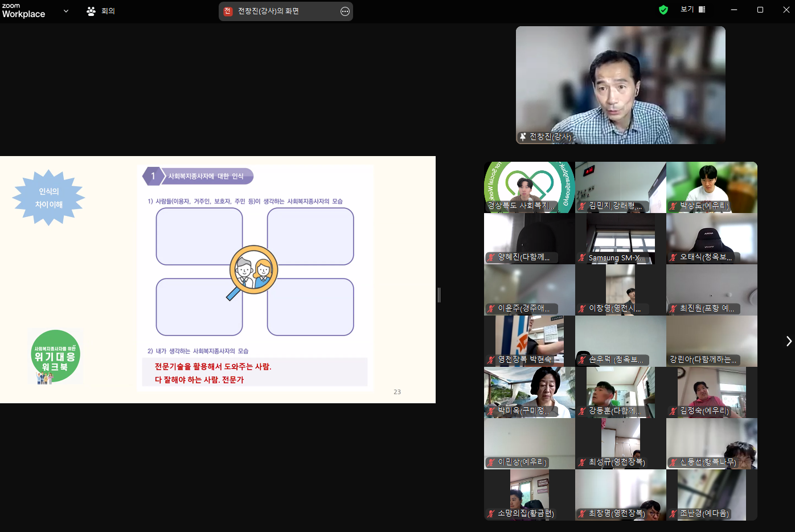
Task: Click muted mic icon on 박미옥(구미정 tile
Action: [x=491, y=411]
